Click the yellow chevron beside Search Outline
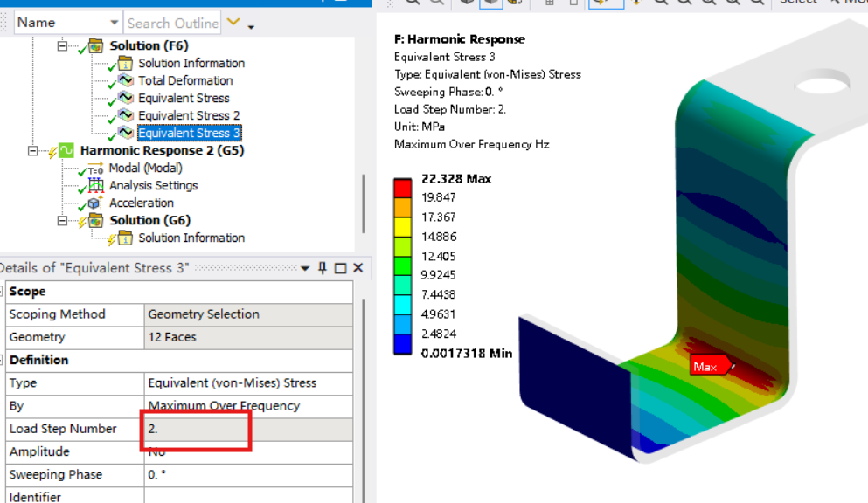Viewport: 868px width, 503px height. click(x=233, y=22)
